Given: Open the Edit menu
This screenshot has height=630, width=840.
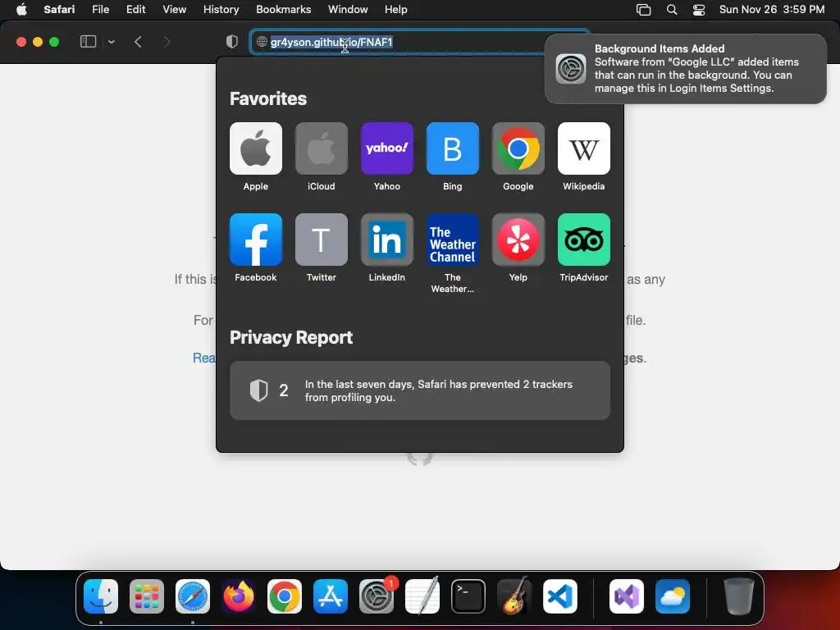Looking at the screenshot, I should (x=135, y=10).
